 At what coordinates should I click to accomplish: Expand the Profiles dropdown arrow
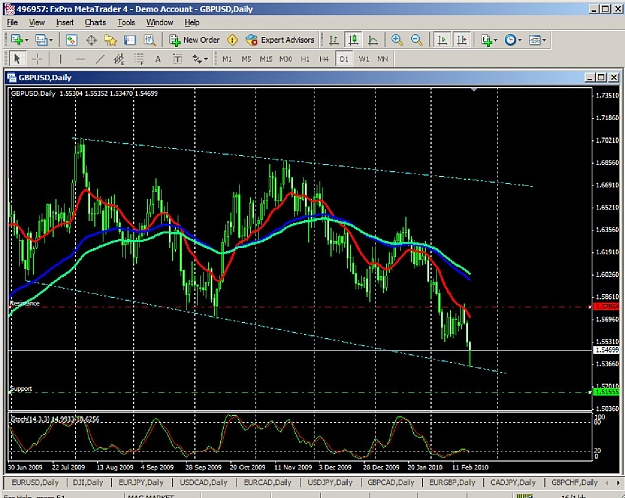(x=51, y=40)
